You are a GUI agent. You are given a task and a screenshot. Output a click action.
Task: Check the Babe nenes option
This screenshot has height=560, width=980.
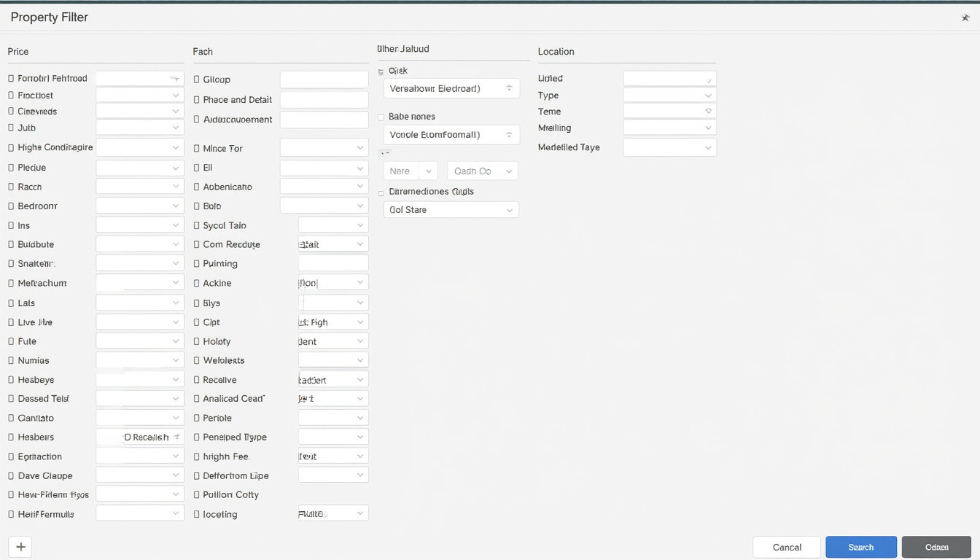381,117
